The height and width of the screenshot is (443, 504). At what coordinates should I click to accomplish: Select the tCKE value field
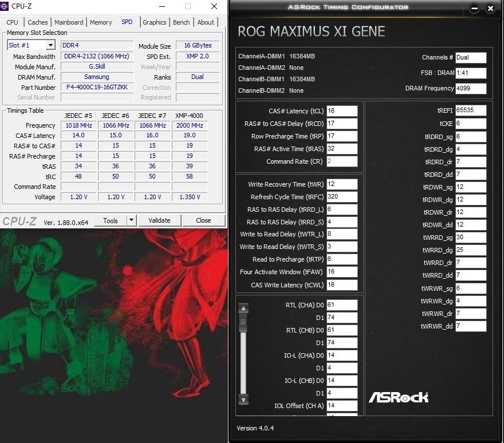pos(471,124)
